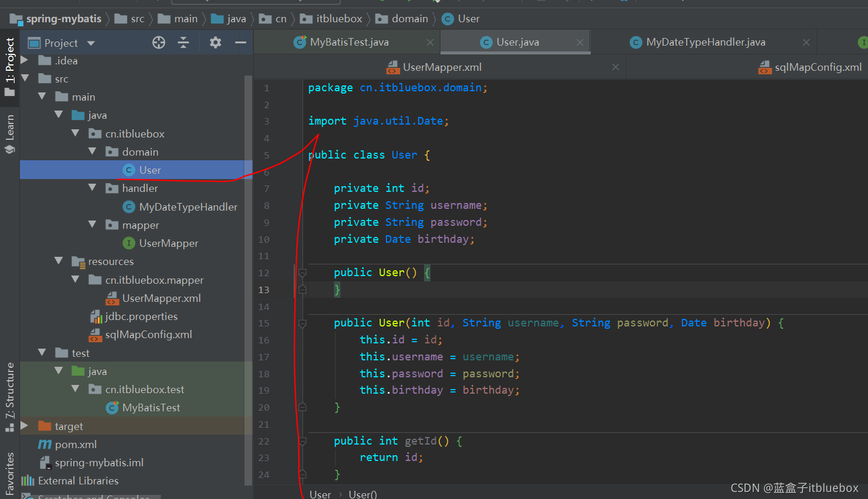The height and width of the screenshot is (499, 868).
Task: Fold the parameterized constructor at line 15
Action: [x=302, y=323]
